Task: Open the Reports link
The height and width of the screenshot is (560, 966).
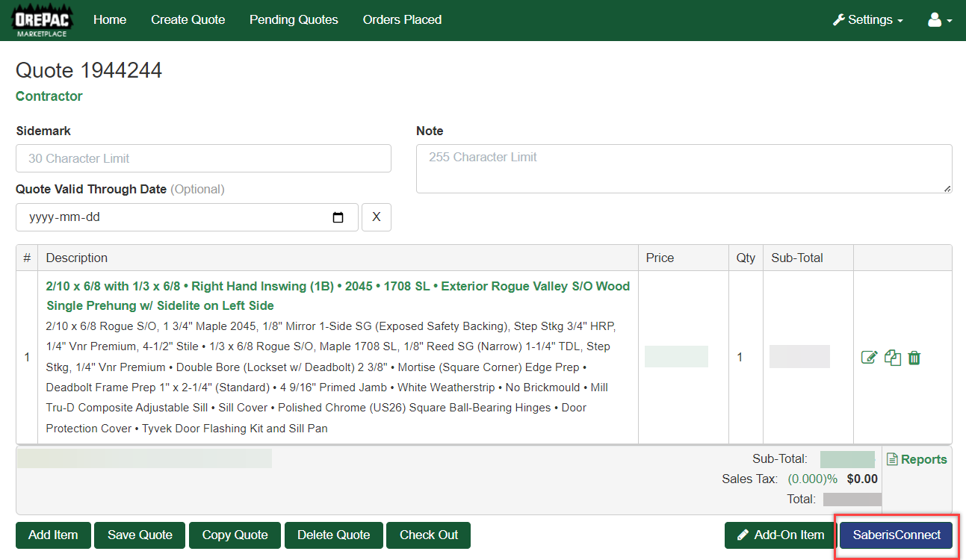Action: point(917,459)
